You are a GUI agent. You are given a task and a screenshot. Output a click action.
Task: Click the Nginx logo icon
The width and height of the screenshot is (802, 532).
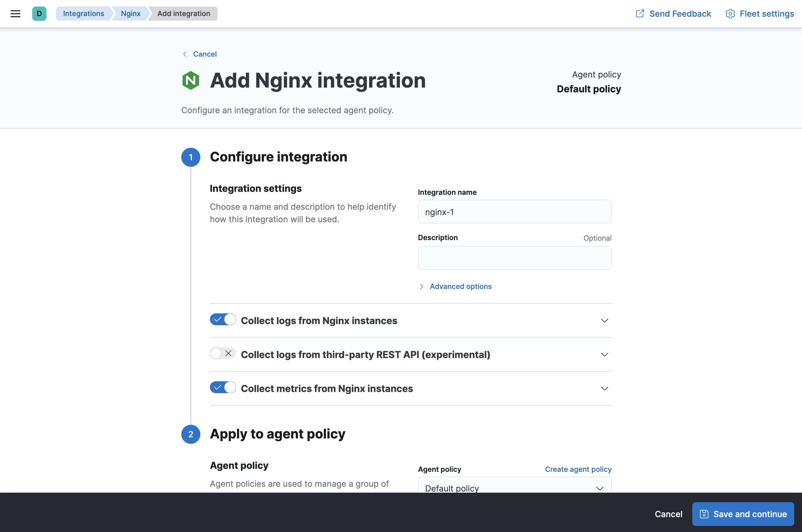(190, 80)
